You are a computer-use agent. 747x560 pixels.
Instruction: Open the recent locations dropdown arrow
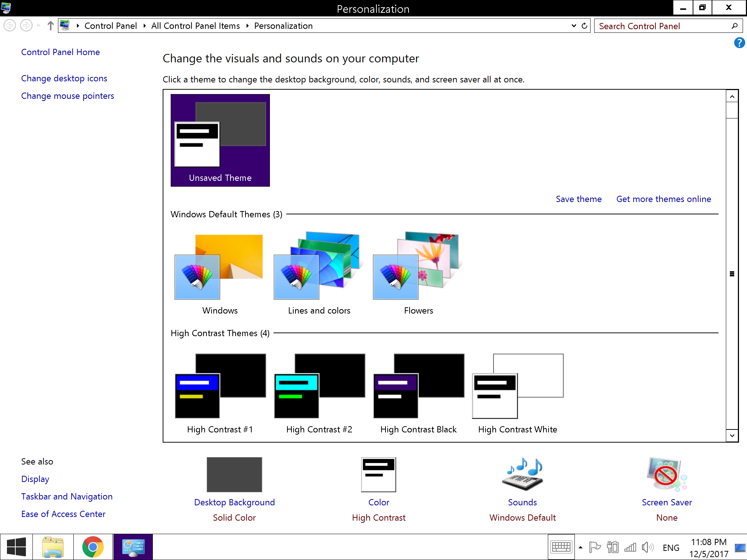[x=39, y=26]
